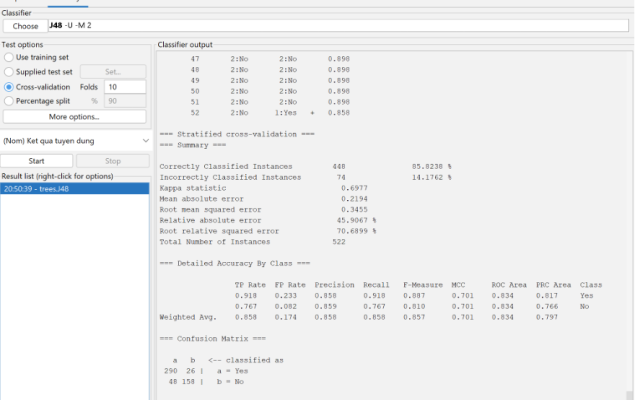Select Percentage split radio button
Image resolution: width=635 pixels, height=400 pixels.
tap(9, 101)
